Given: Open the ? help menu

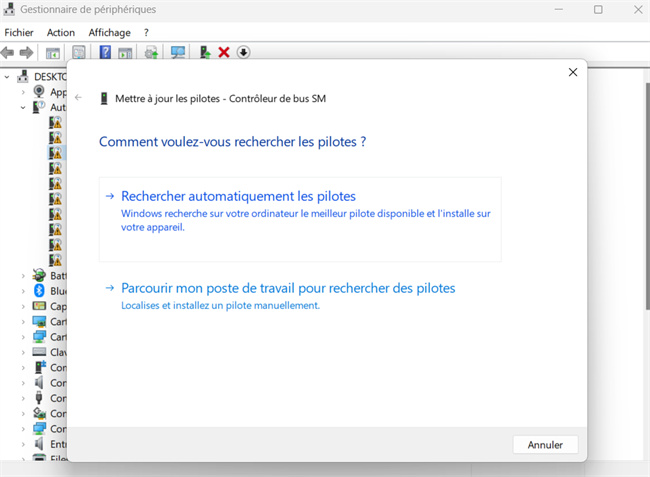Looking at the screenshot, I should tap(146, 32).
